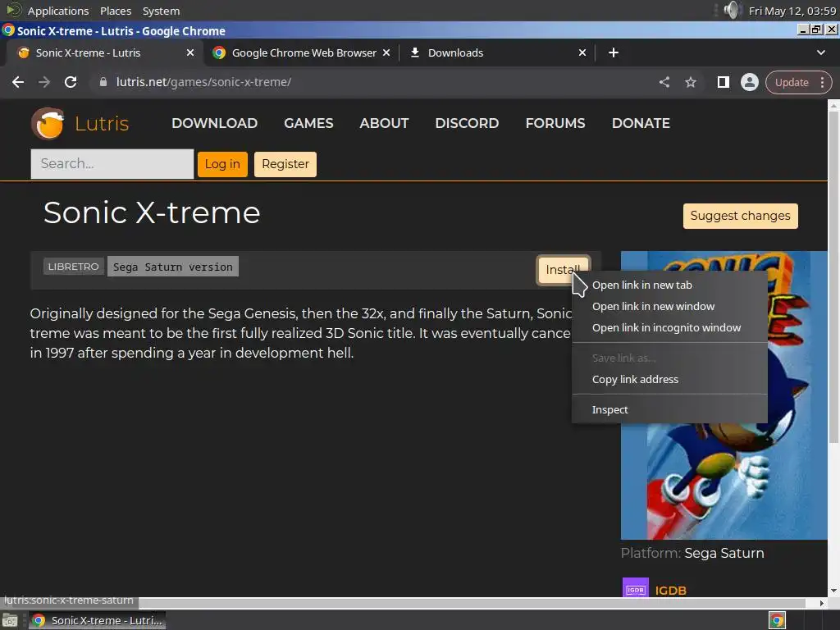Click the browser forward arrow
840x630 pixels.
click(x=44, y=82)
